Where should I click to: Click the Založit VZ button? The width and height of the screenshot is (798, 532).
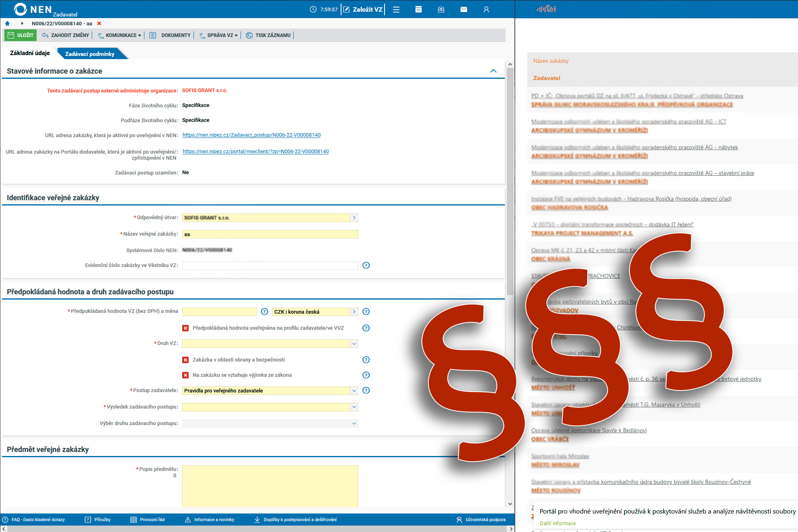click(x=363, y=9)
